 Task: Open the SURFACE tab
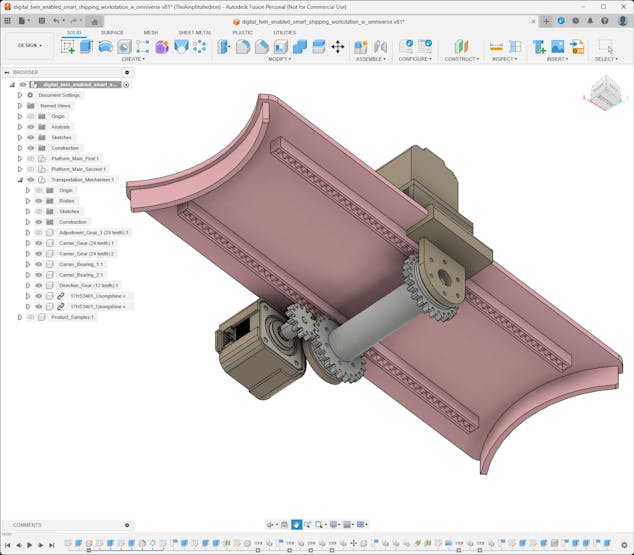[112, 32]
